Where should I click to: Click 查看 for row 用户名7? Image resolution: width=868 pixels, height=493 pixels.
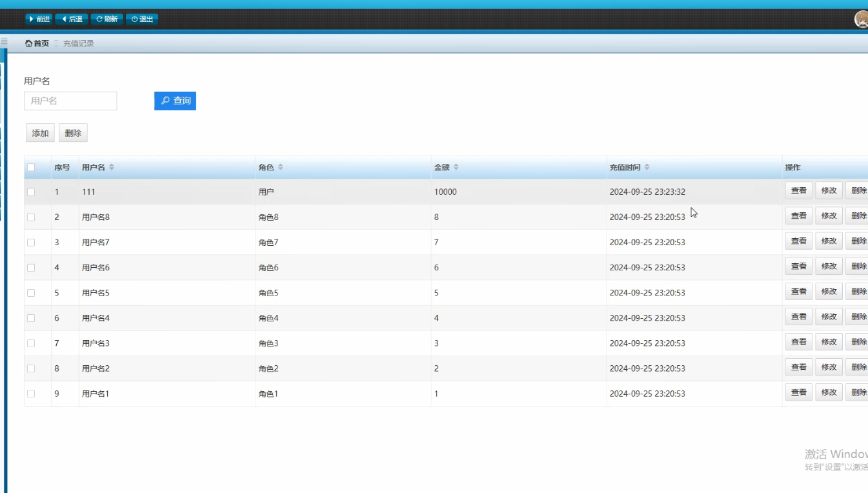click(x=799, y=241)
